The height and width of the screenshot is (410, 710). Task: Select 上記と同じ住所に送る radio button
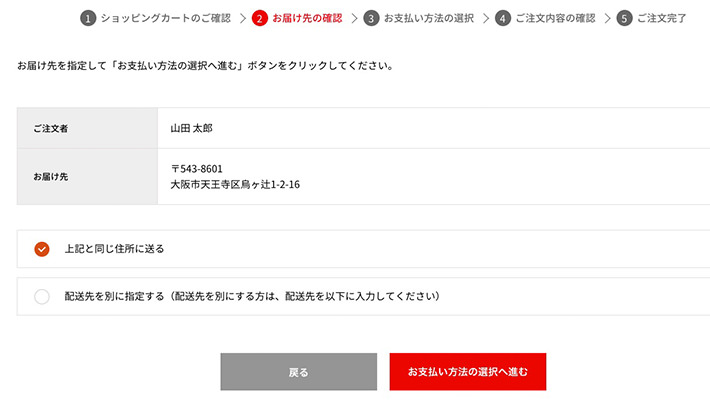click(x=42, y=249)
